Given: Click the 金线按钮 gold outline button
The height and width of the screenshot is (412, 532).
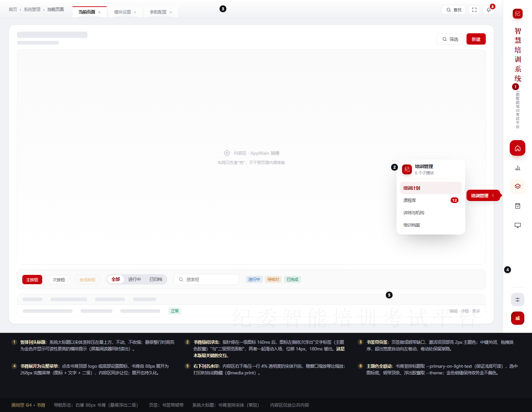Looking at the screenshot, I should (x=87, y=280).
